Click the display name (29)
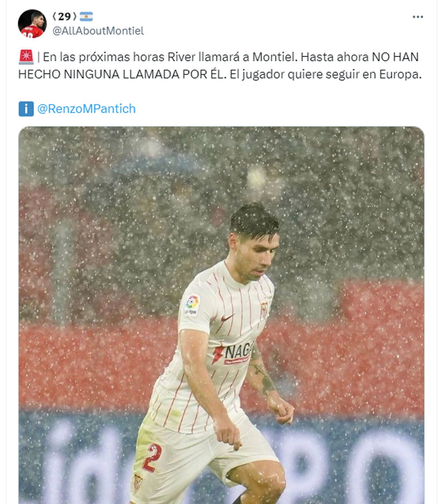The image size is (440, 504). click(65, 16)
